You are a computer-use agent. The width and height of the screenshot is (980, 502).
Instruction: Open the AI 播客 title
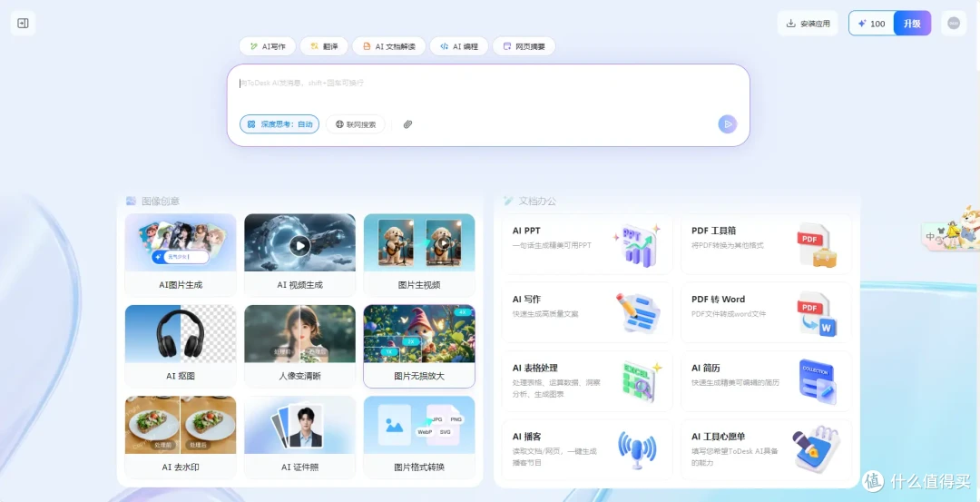[x=526, y=437]
